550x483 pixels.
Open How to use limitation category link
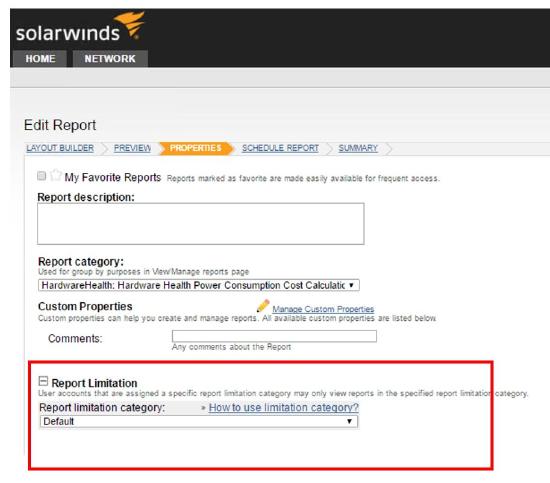pos(283,407)
